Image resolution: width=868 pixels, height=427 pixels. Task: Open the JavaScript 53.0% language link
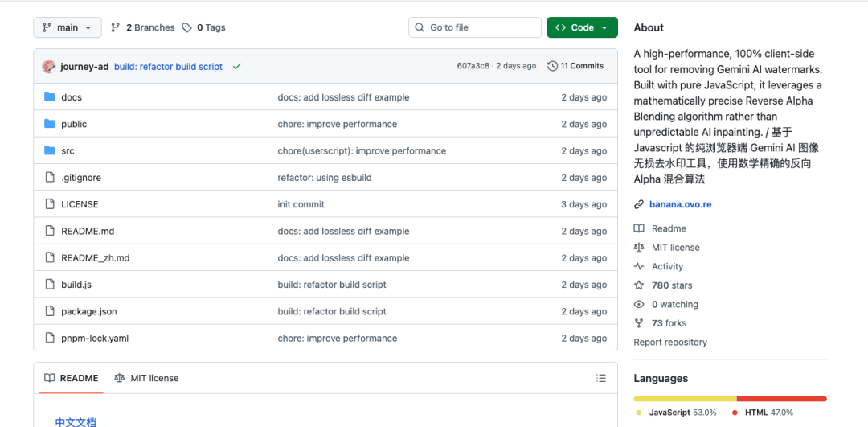click(676, 413)
